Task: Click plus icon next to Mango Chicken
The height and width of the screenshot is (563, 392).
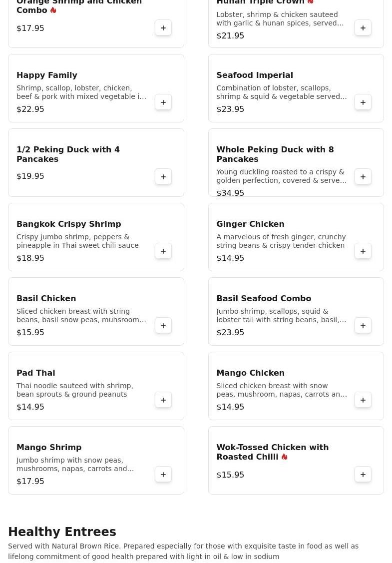Action: [x=363, y=400]
